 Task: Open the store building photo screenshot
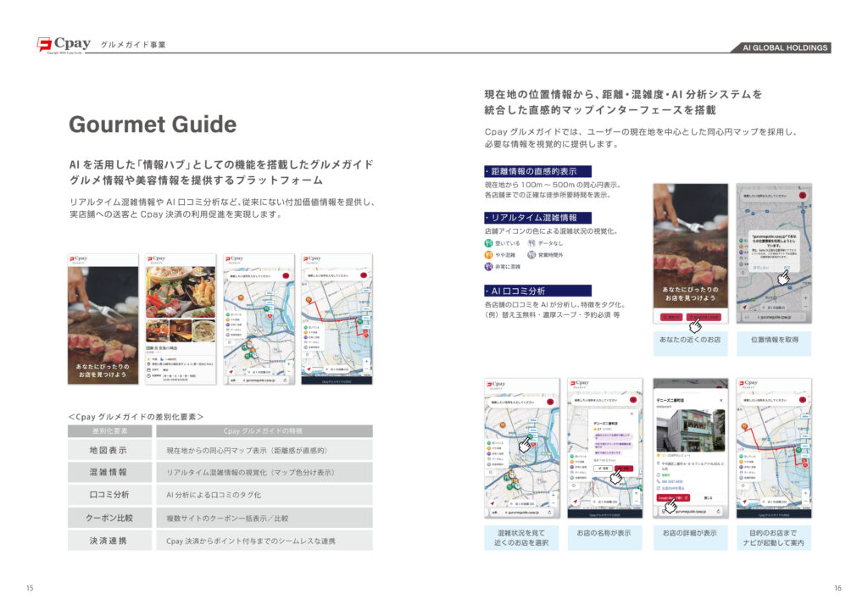(x=690, y=448)
